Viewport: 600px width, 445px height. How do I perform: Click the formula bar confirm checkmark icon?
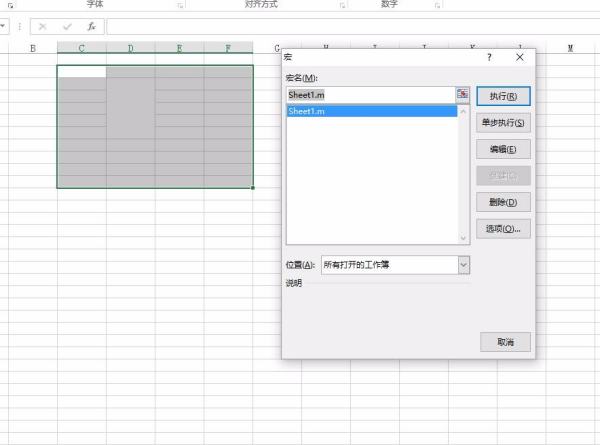point(67,26)
